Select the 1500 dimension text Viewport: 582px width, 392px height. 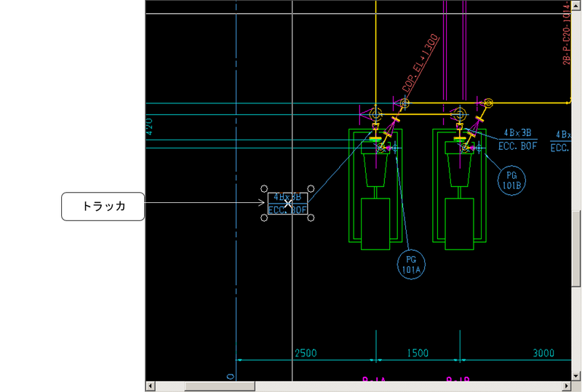pyautogui.click(x=418, y=353)
